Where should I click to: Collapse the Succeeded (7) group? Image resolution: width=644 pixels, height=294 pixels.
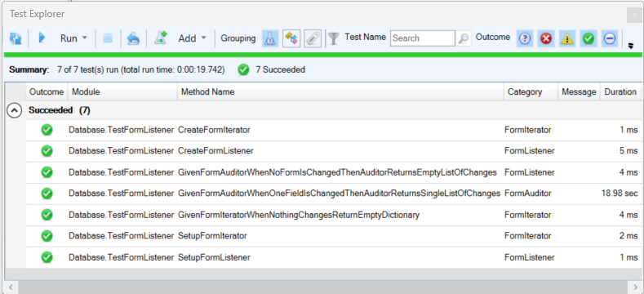15,110
